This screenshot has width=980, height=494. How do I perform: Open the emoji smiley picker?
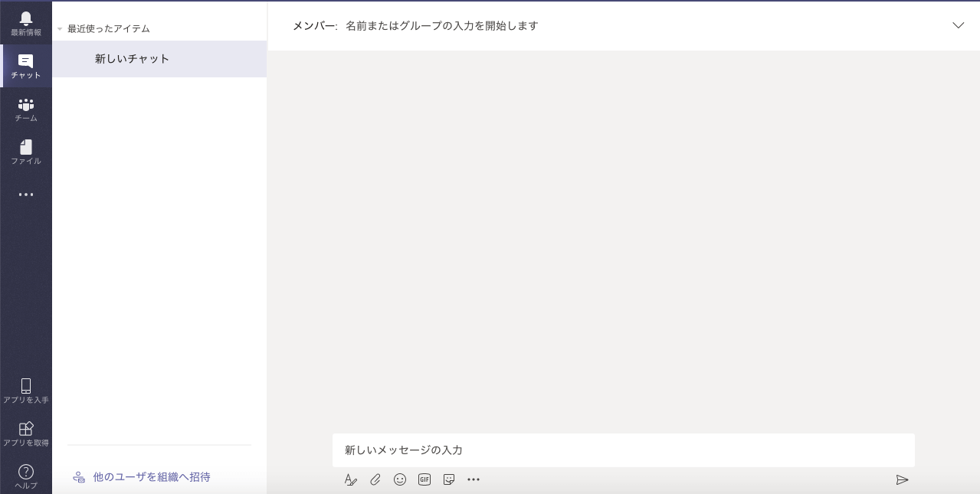(x=400, y=479)
